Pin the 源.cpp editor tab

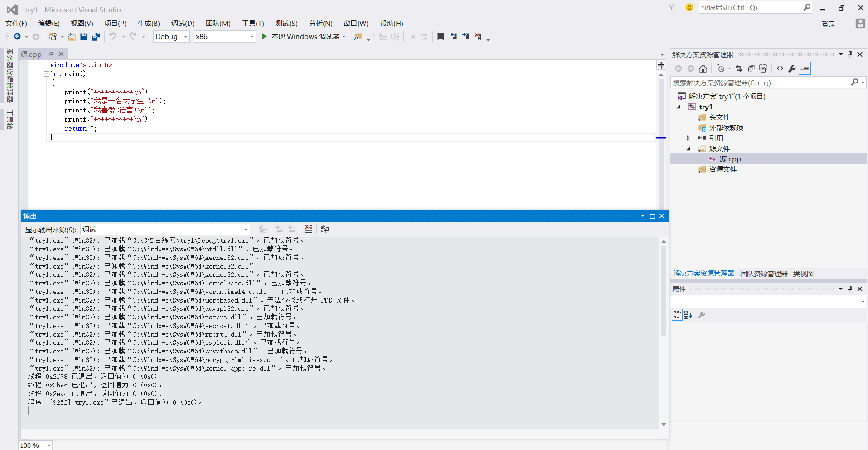pyautogui.click(x=50, y=54)
